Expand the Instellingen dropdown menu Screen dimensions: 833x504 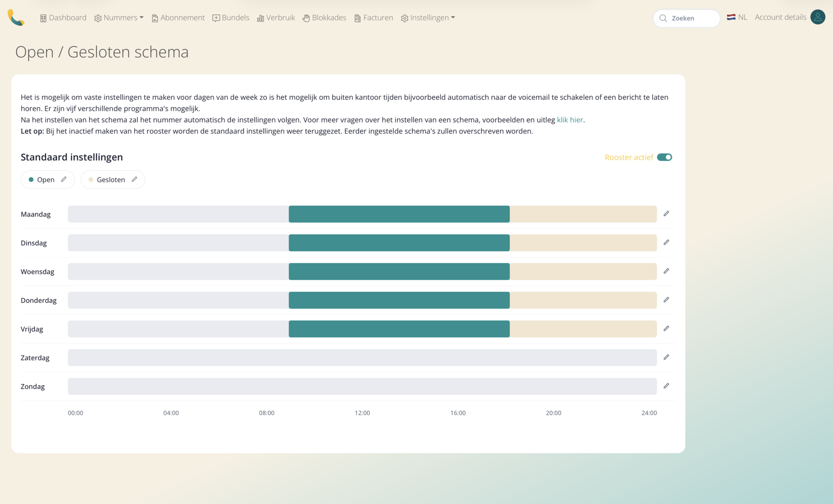pos(428,18)
